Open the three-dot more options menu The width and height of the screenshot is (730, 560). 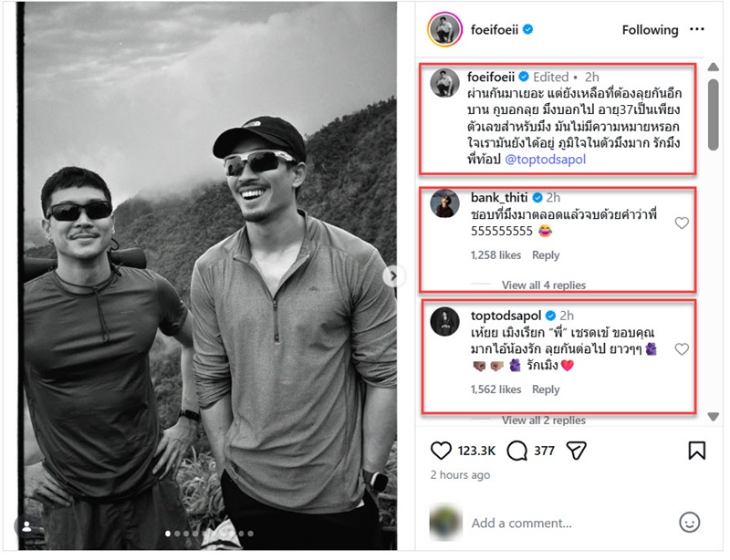pyautogui.click(x=697, y=30)
